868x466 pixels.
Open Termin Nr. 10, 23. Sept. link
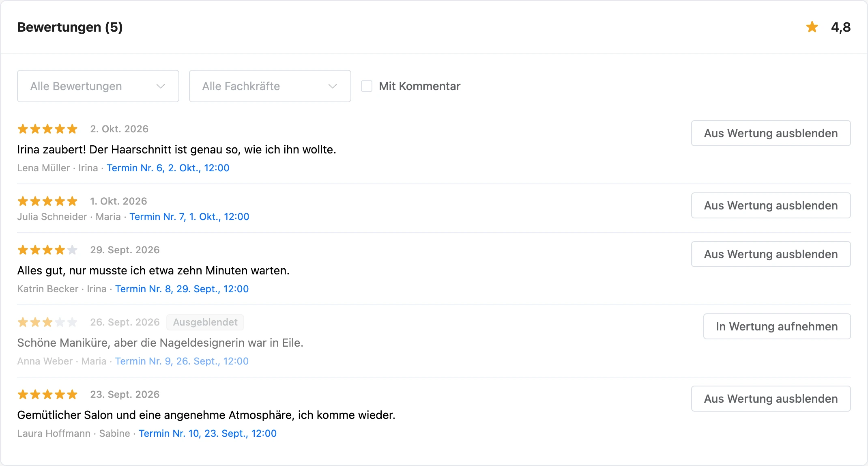tap(208, 434)
